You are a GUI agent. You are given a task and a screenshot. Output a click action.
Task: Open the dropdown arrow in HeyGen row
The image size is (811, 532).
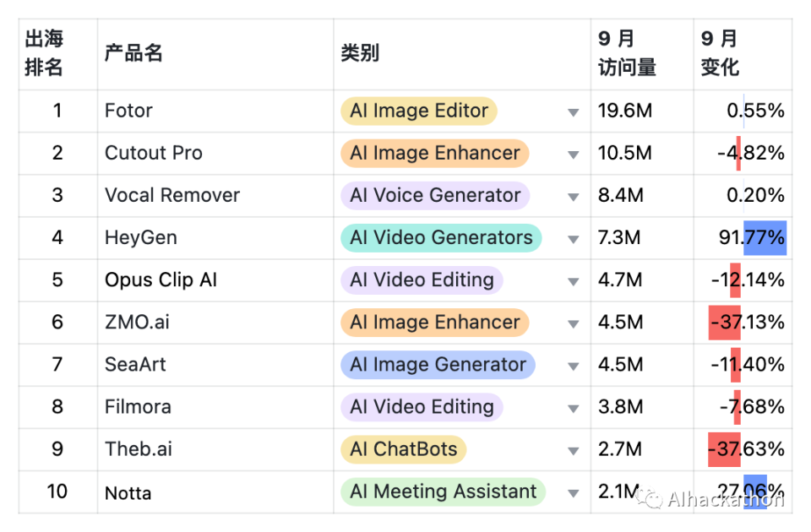pos(574,238)
